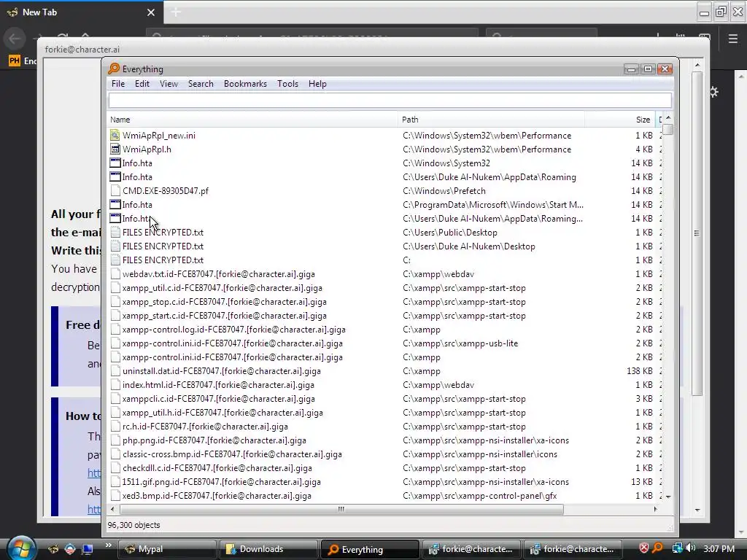
Task: Open the Everything tray icon
Action: tap(657, 548)
